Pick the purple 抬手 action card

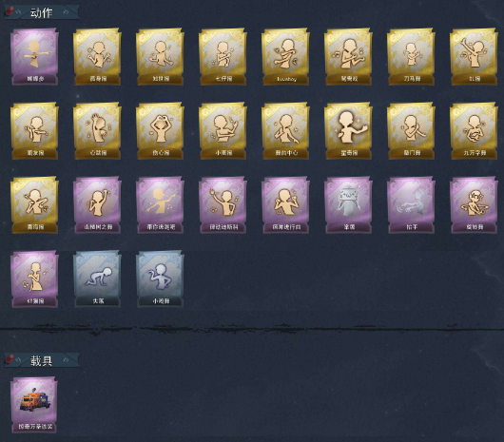[412, 205]
